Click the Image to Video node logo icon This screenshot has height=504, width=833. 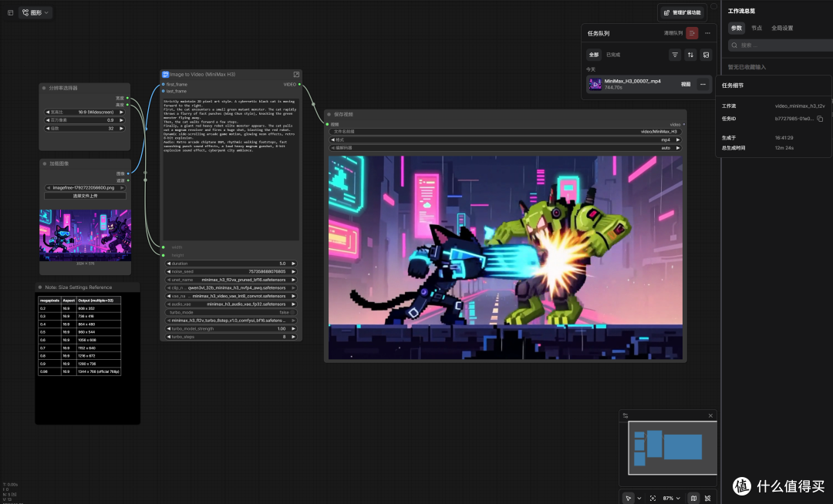[x=165, y=74]
